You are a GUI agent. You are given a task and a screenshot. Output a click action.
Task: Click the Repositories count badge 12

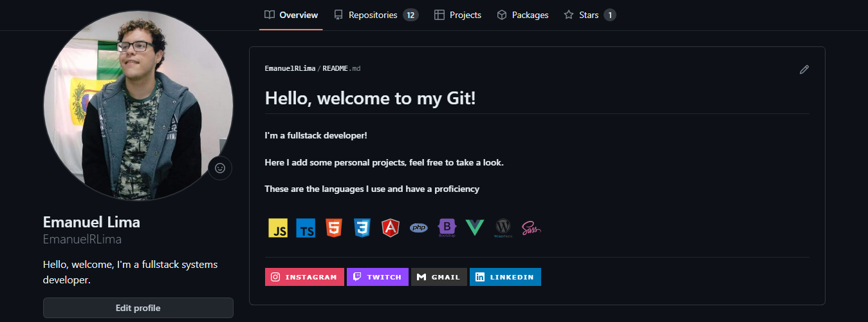pos(411,15)
